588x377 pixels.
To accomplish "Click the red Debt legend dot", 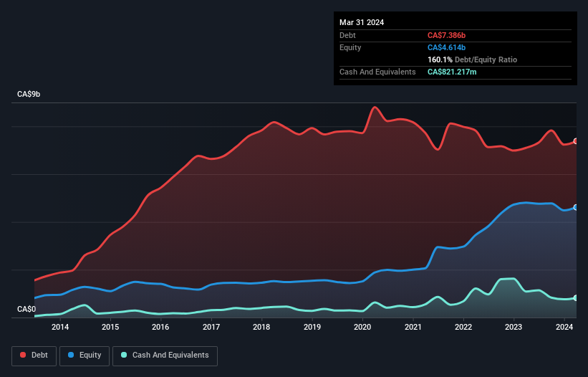I will 23,355.
